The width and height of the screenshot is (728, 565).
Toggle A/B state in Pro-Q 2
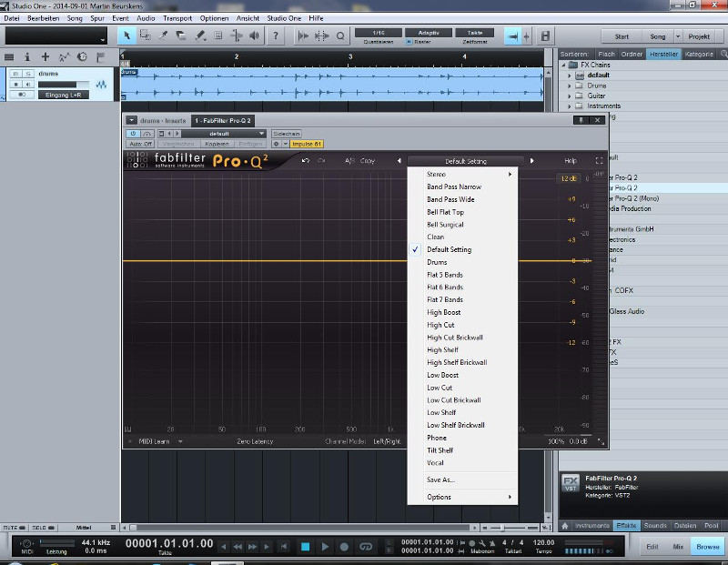pyautogui.click(x=349, y=161)
